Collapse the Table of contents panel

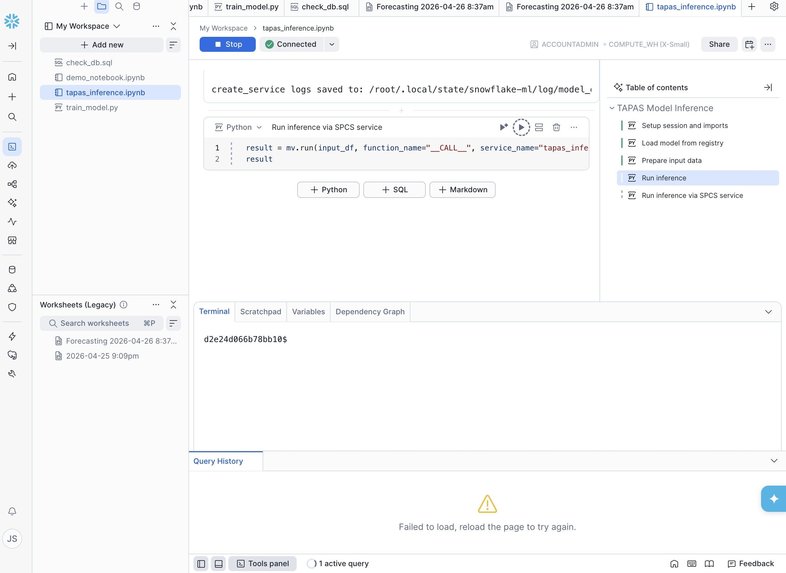[768, 87]
